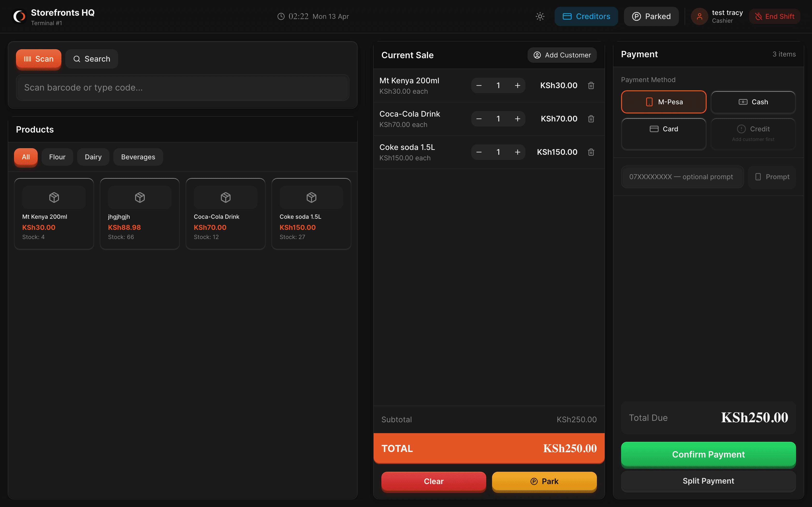
Task: Filter products by the Beverages category
Action: (138, 157)
